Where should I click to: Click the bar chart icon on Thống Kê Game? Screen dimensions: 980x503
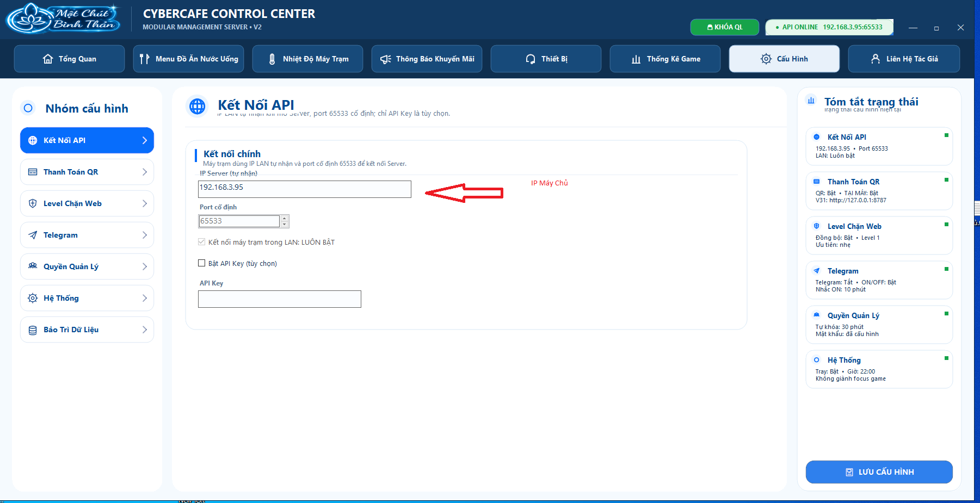pyautogui.click(x=636, y=59)
